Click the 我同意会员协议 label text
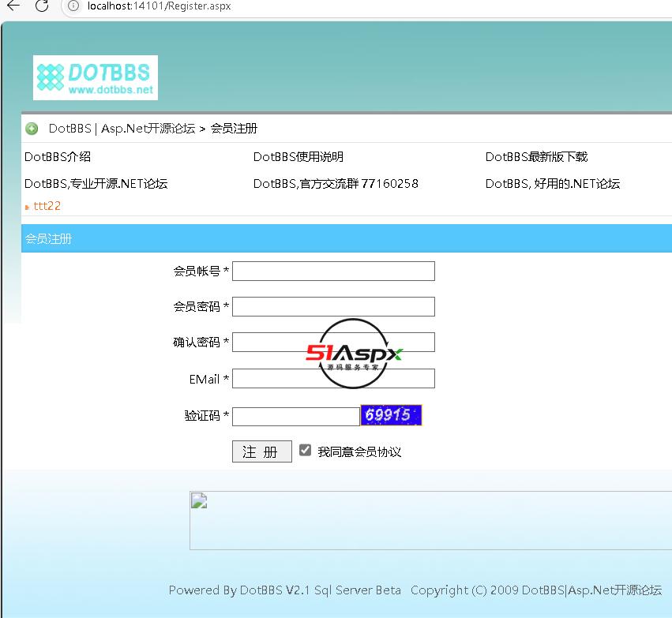This screenshot has height=618, width=672. pyautogui.click(x=359, y=451)
